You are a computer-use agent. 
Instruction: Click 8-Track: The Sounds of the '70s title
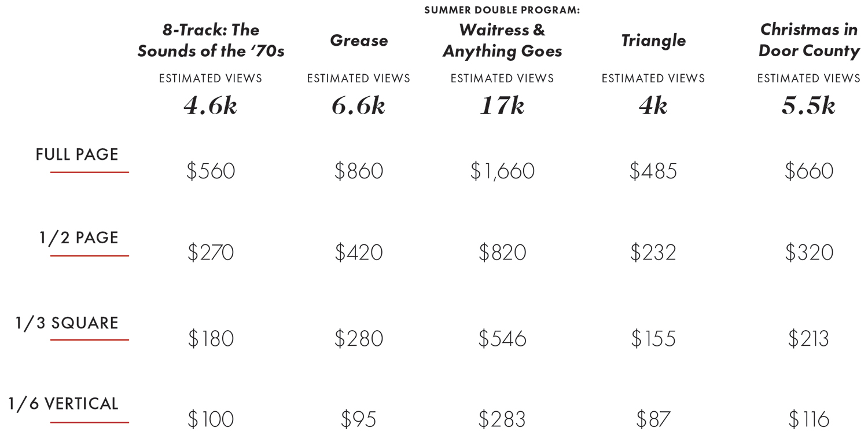click(x=211, y=41)
